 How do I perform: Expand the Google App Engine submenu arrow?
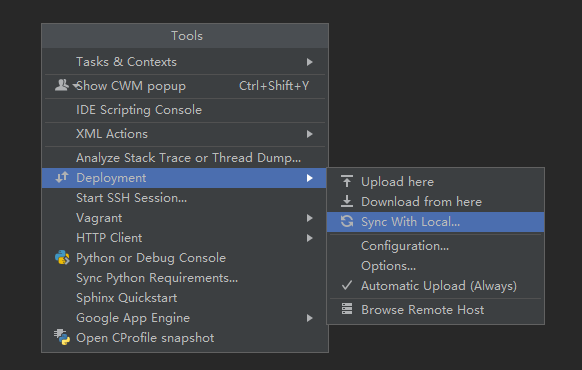point(310,318)
